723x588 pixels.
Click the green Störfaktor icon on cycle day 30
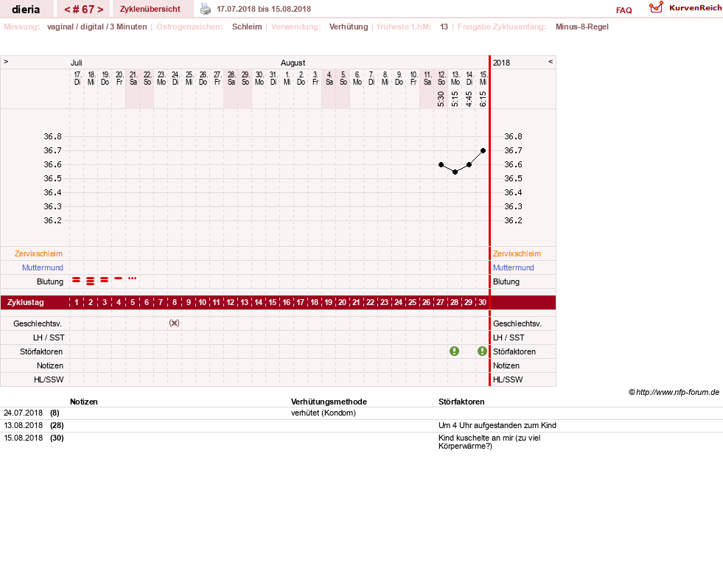482,351
